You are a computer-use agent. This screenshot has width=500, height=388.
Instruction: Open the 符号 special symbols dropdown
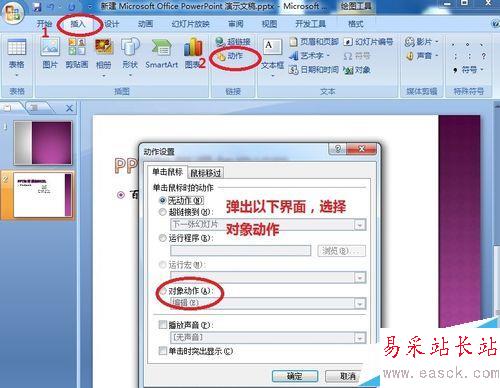point(468,70)
